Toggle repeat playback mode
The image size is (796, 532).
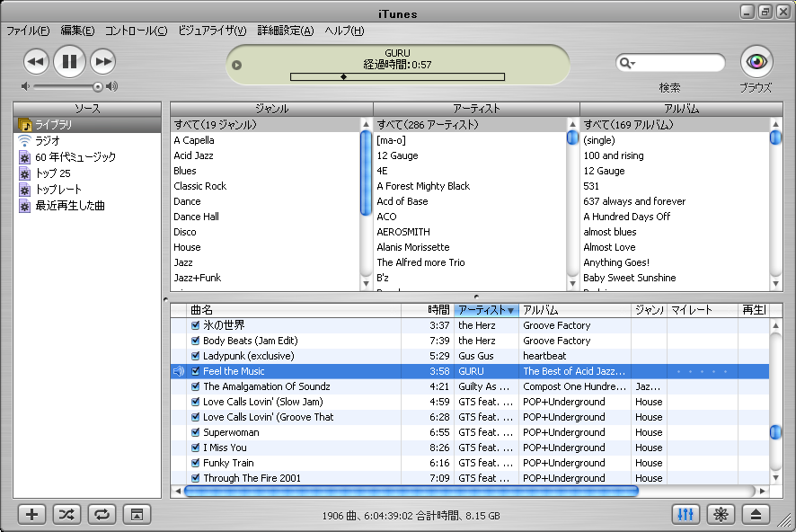pyautogui.click(x=102, y=514)
